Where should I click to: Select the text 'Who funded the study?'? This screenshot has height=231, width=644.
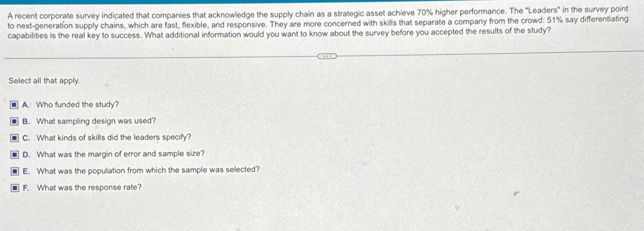pos(77,105)
